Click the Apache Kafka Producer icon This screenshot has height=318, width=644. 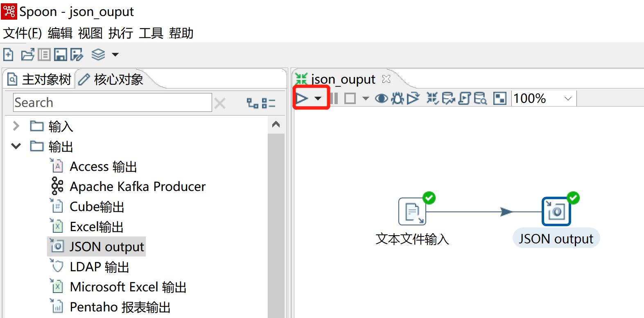pos(57,186)
